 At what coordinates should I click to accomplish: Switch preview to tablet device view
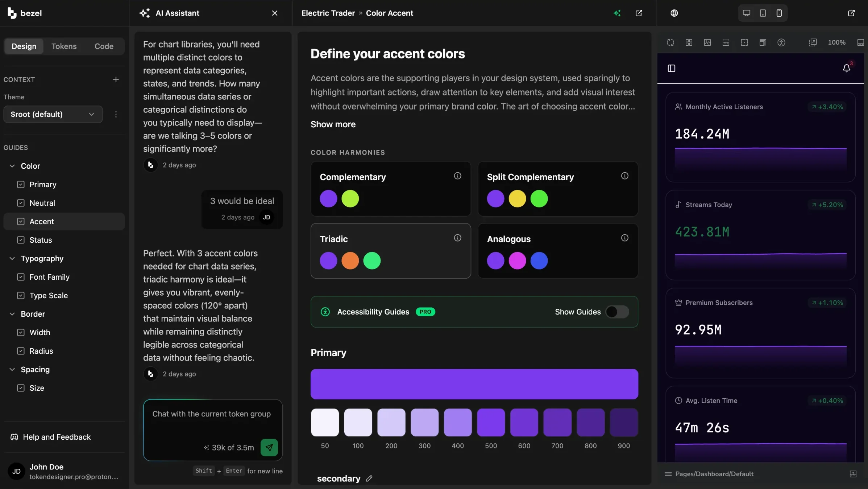(x=763, y=13)
